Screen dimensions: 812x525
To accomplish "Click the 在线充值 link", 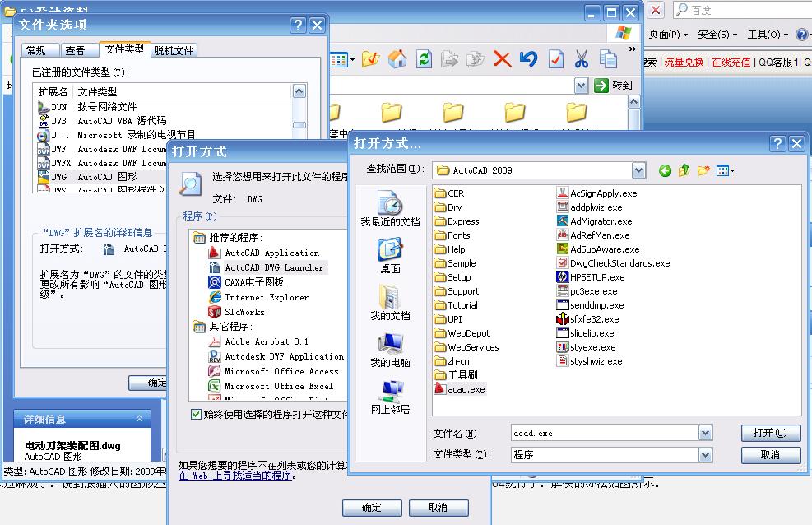I will pyautogui.click(x=731, y=63).
